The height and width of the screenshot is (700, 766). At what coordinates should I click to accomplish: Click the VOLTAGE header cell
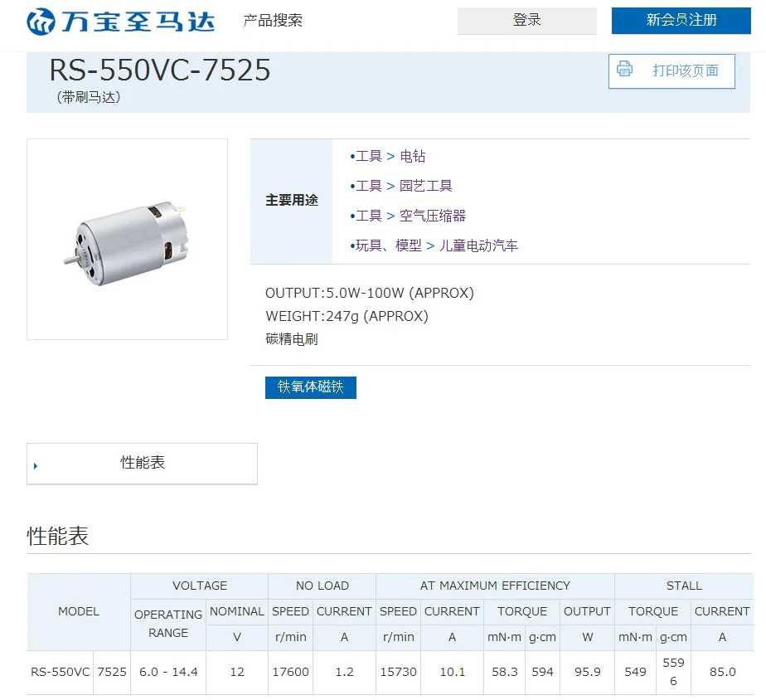click(x=199, y=586)
